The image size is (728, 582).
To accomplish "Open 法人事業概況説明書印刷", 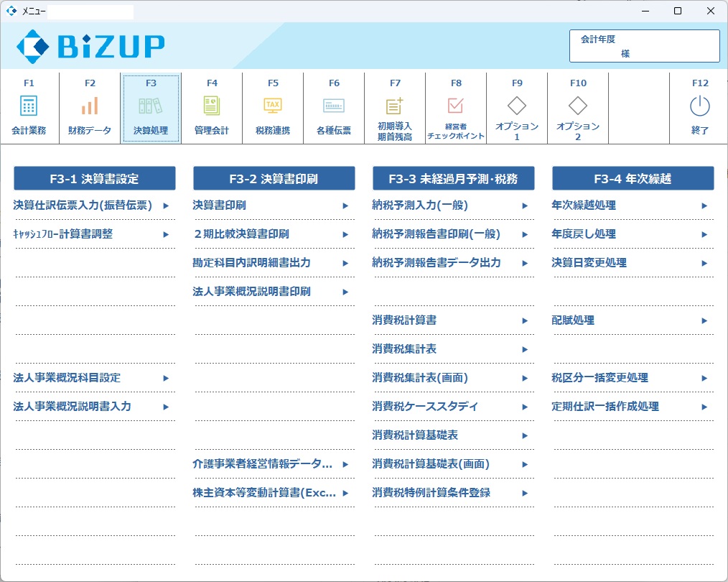I will (x=252, y=292).
